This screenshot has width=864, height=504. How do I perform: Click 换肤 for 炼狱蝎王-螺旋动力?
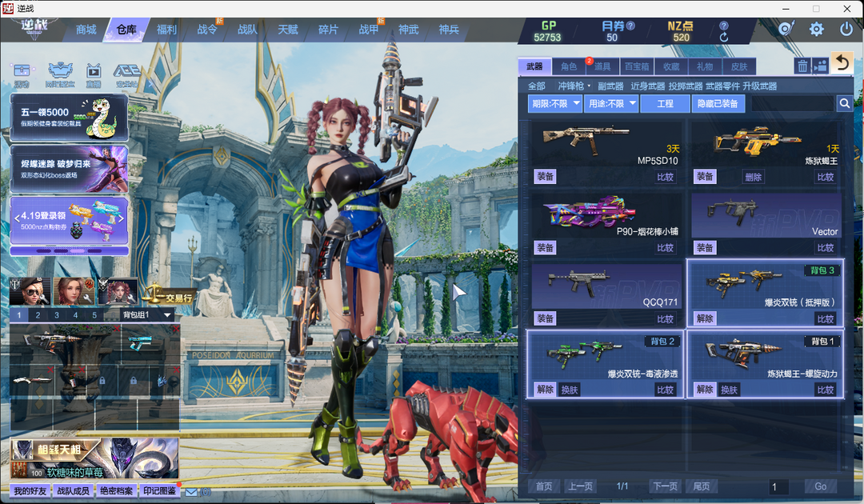coord(729,390)
